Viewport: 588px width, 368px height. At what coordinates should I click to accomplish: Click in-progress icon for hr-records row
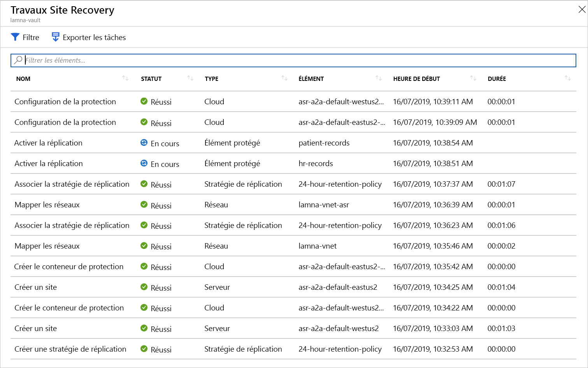144,163
